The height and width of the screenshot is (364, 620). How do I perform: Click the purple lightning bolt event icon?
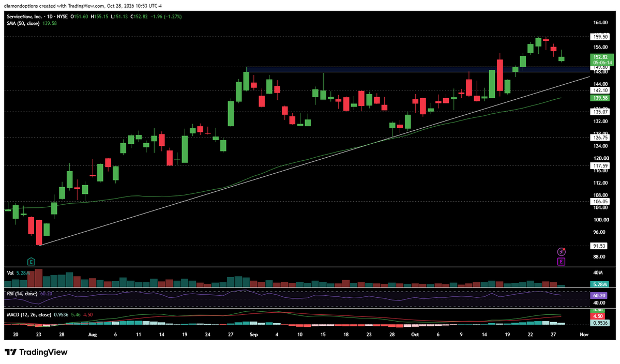click(561, 252)
